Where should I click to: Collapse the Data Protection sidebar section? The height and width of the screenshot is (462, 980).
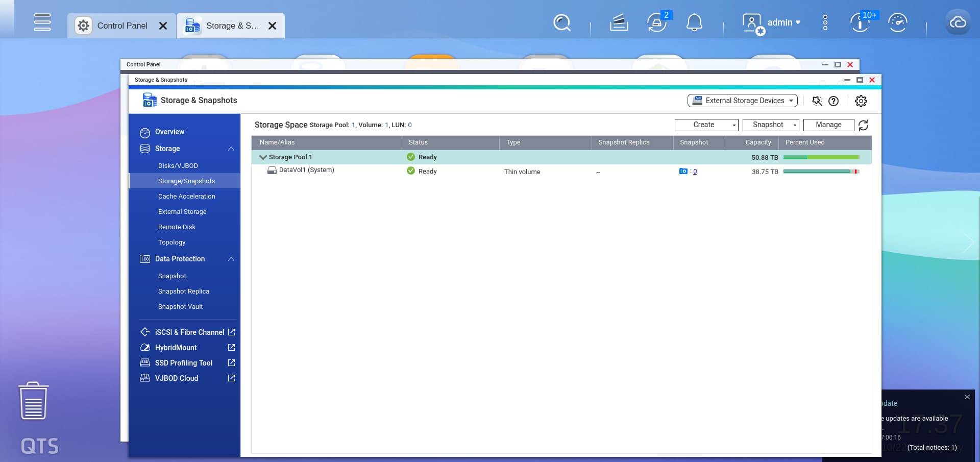[231, 259]
